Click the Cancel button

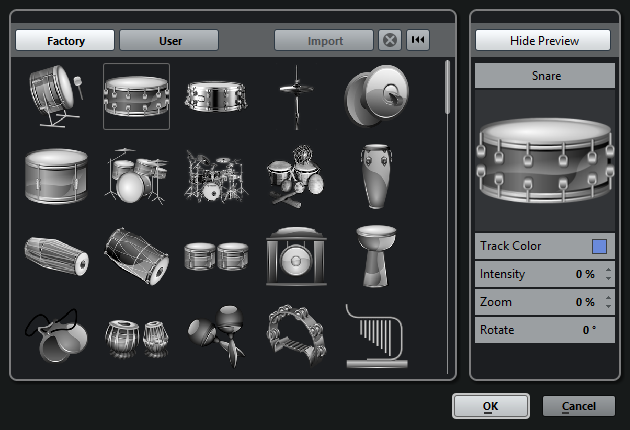coord(579,406)
